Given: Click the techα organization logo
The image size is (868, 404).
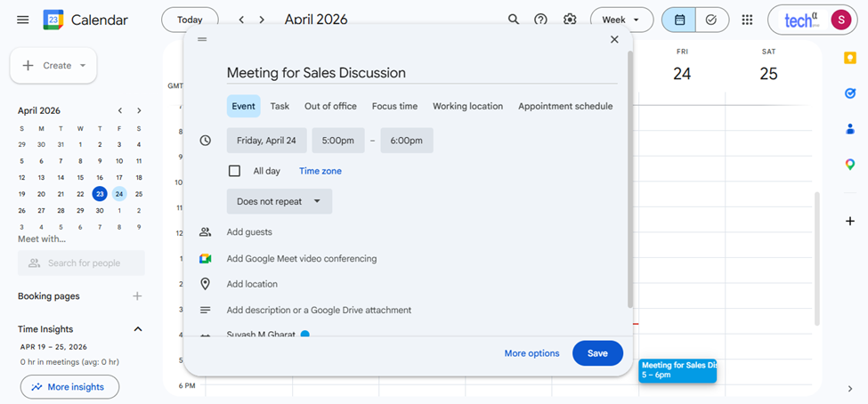Looking at the screenshot, I should coord(802,20).
